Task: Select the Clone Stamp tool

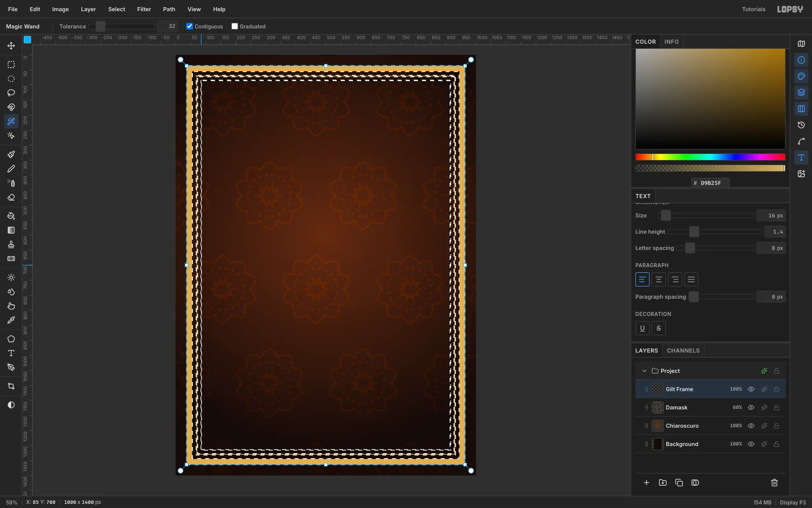Action: 11,244
